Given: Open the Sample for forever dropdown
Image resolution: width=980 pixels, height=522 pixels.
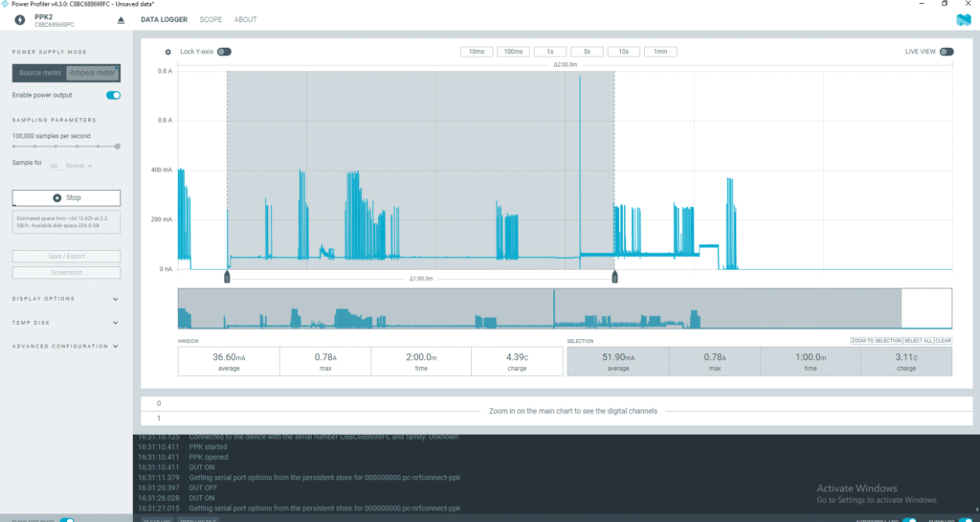Looking at the screenshot, I should [78, 166].
